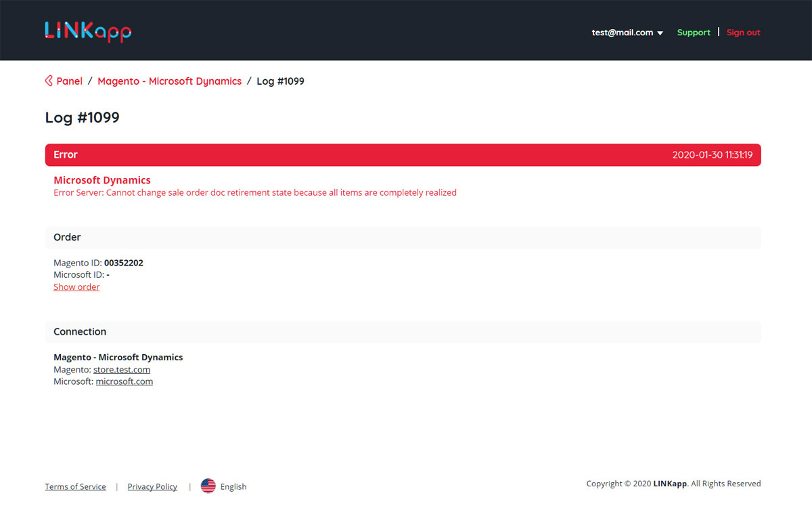Sign out of the account
Viewport: 812px width, 508px height.
tap(743, 33)
